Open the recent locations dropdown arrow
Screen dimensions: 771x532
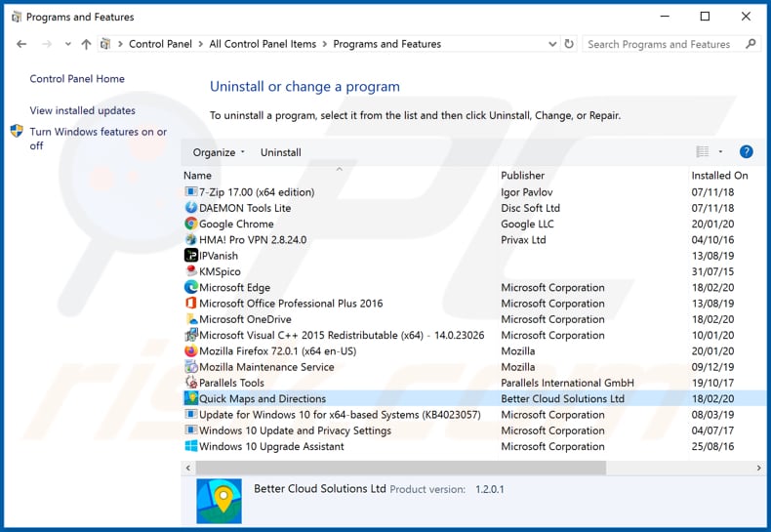point(68,44)
